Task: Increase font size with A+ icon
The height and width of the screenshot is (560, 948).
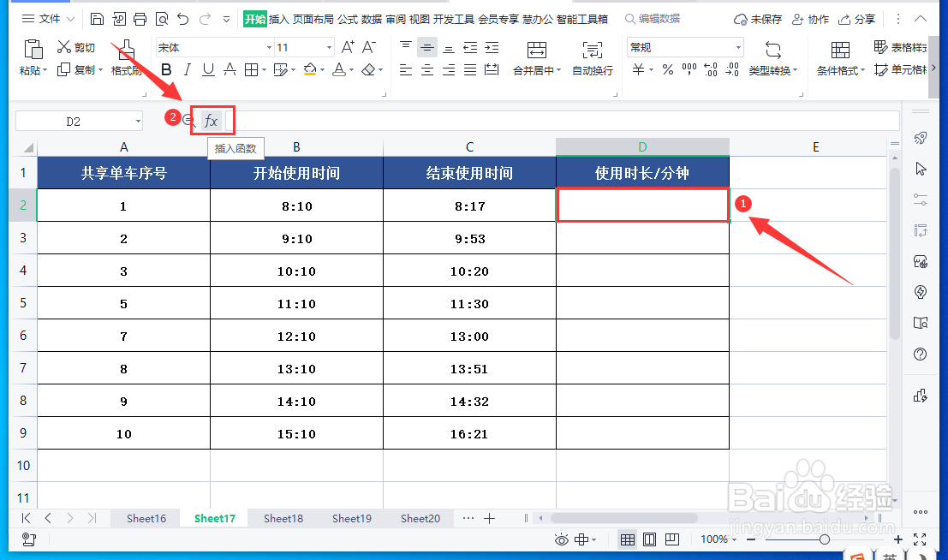Action: (348, 47)
